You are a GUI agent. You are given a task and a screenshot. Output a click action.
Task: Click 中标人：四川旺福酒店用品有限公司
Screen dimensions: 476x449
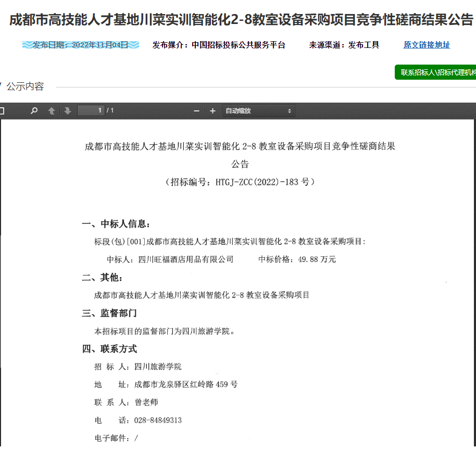pos(170,259)
